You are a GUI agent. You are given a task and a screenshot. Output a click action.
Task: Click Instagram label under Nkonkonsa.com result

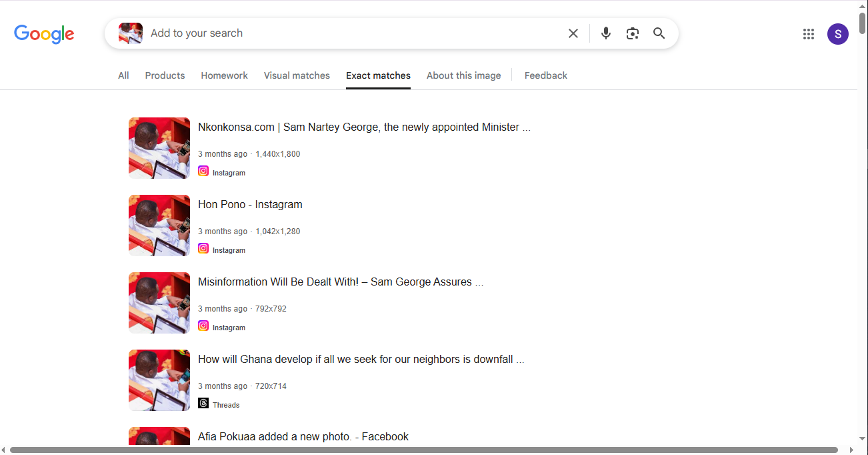(229, 173)
